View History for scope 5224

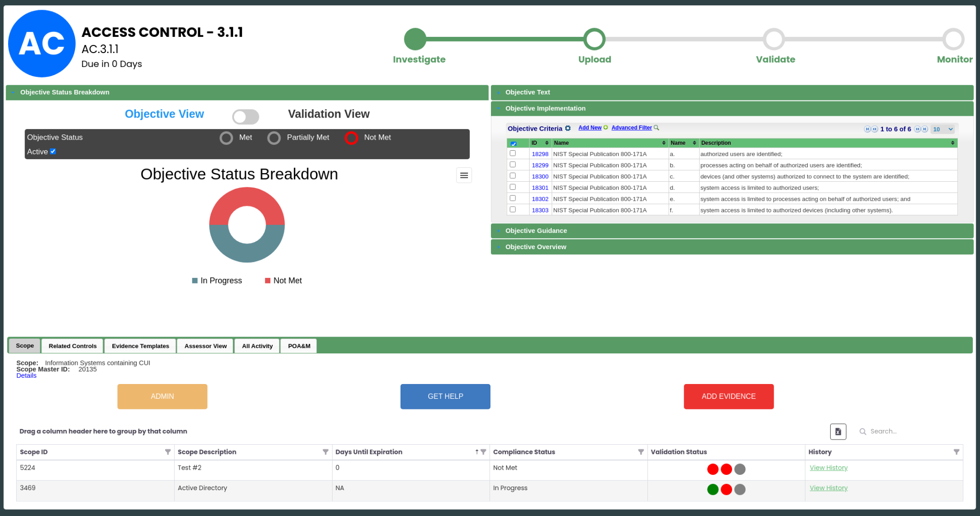pos(828,467)
